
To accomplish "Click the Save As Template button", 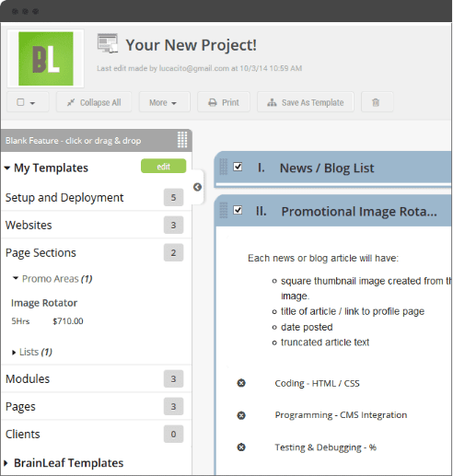I will (306, 102).
